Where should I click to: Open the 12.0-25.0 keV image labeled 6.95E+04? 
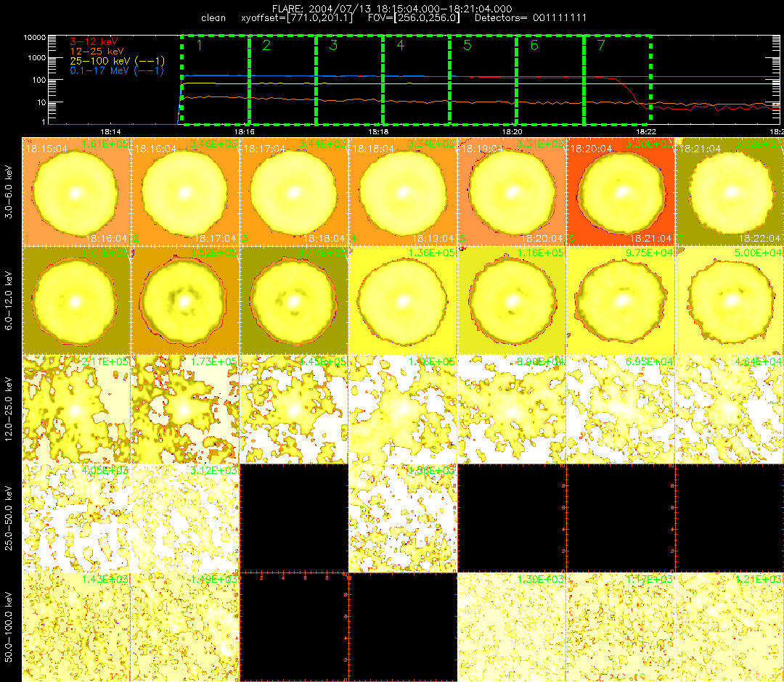[x=621, y=410]
